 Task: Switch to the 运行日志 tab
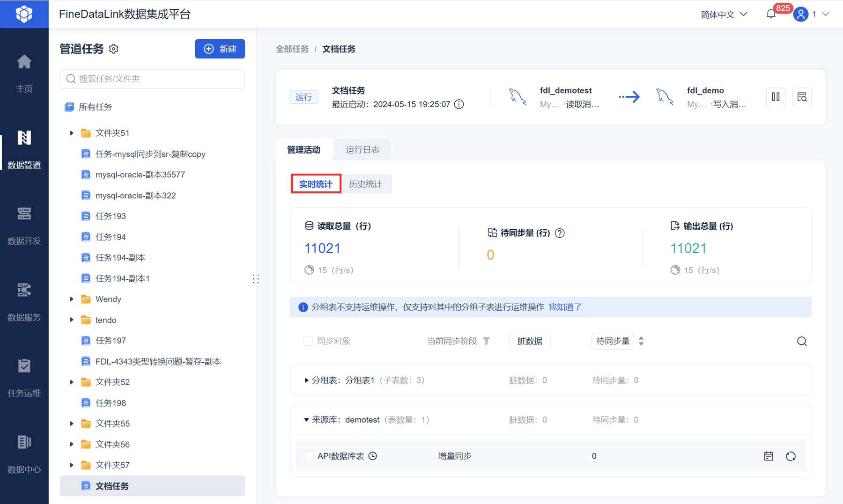pos(362,150)
